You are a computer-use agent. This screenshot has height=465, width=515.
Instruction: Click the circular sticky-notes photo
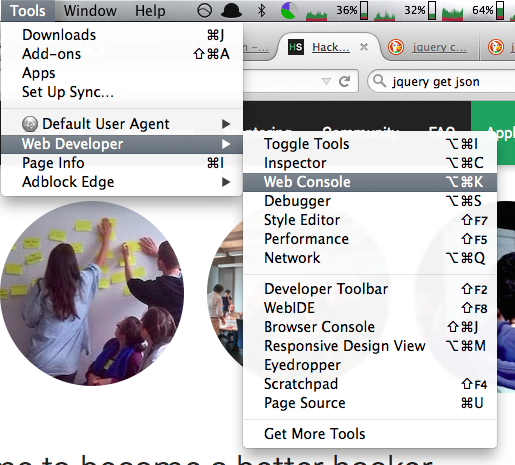point(92,293)
